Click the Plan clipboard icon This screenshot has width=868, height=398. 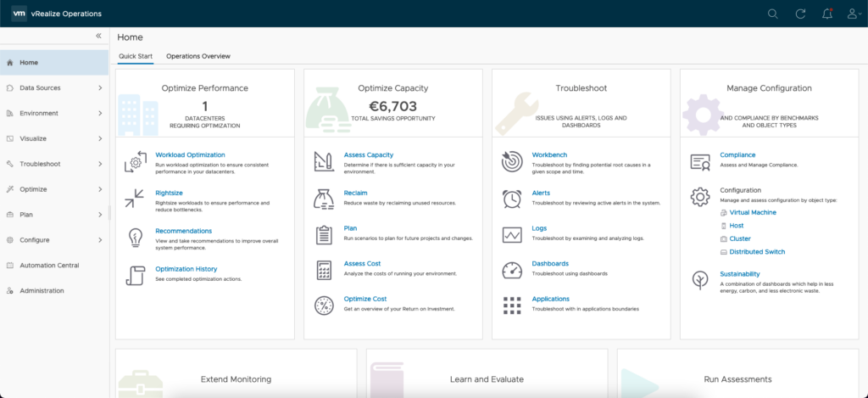tap(323, 235)
